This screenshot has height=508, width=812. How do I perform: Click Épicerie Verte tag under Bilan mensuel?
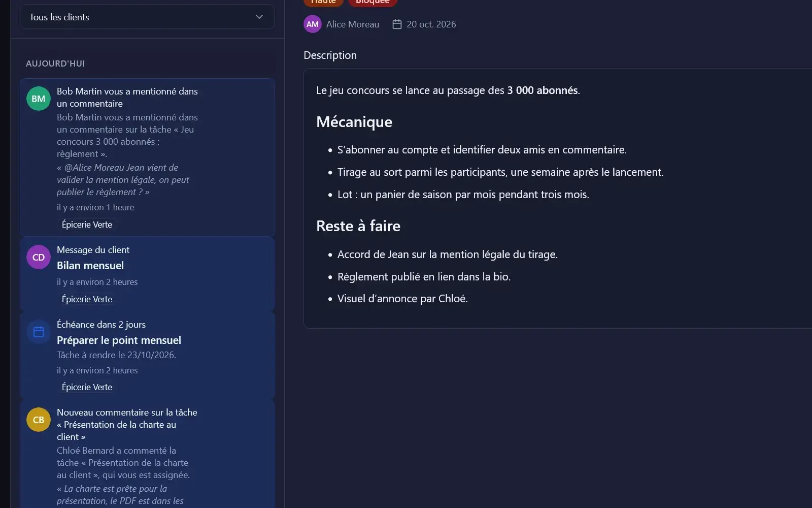coord(87,299)
